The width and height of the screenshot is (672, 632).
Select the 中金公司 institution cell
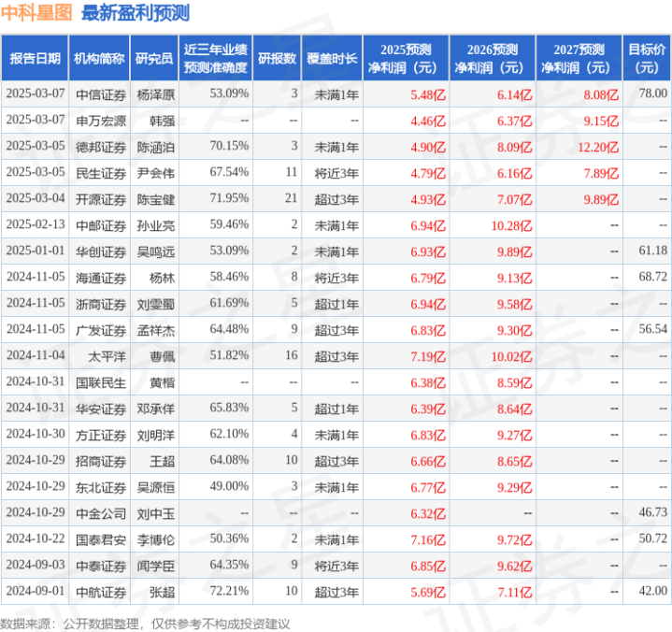coord(101,513)
